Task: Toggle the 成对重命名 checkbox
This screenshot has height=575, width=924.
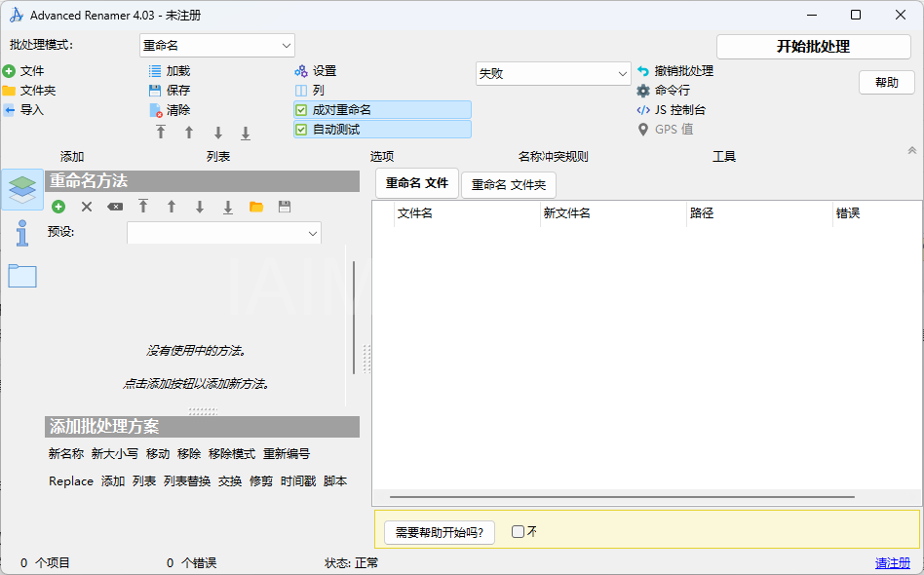Action: [301, 110]
